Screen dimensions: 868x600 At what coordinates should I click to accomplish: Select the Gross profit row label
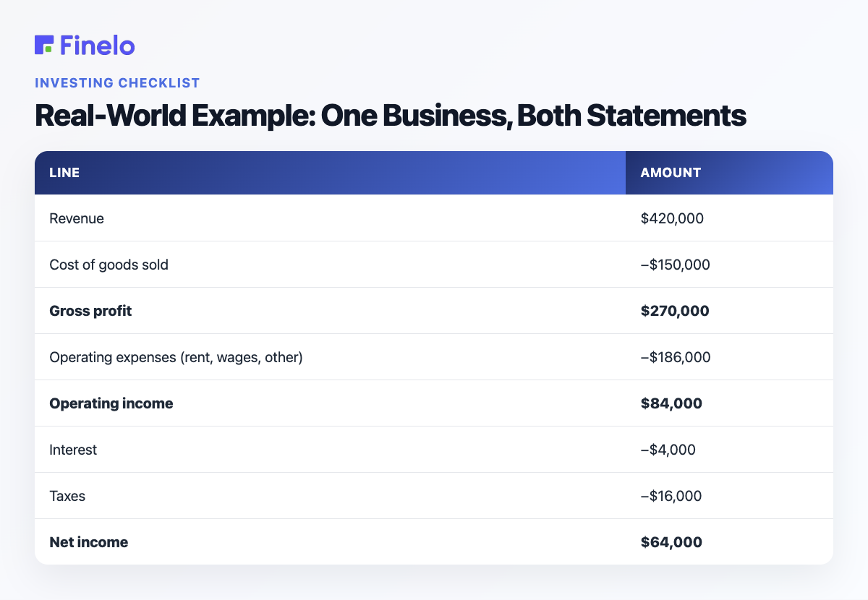pyautogui.click(x=90, y=311)
